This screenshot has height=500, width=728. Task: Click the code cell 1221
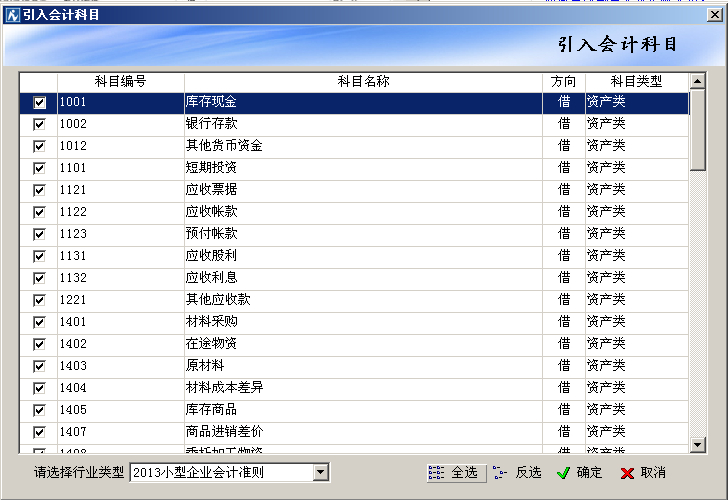(121, 300)
